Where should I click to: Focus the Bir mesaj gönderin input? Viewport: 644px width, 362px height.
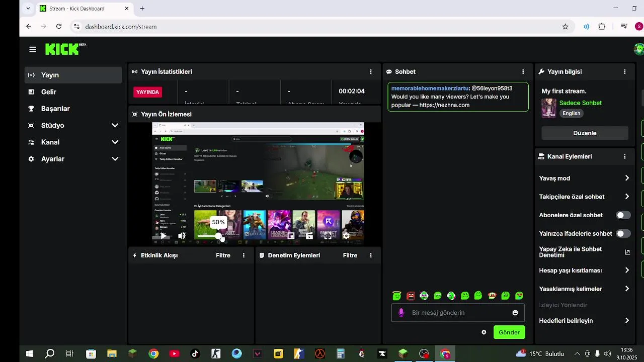click(458, 313)
